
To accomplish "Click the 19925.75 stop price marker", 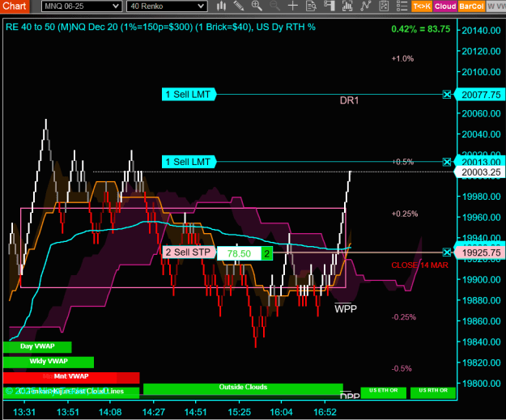I will coord(480,252).
